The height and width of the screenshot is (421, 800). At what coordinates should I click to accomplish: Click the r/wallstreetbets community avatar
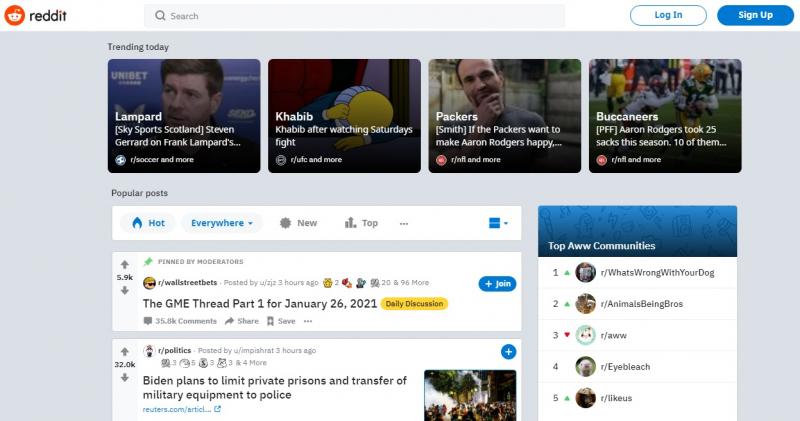coord(149,283)
